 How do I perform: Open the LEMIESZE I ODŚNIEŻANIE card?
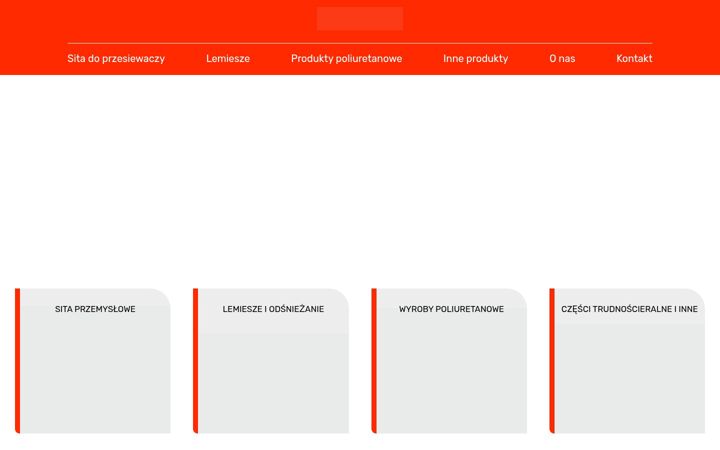[271, 361]
